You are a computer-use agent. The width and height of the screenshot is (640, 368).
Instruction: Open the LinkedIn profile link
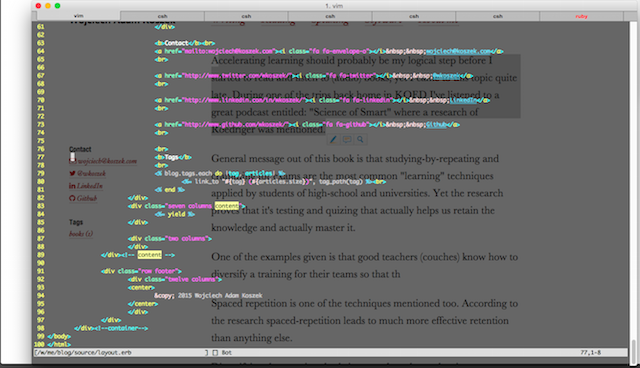point(90,186)
